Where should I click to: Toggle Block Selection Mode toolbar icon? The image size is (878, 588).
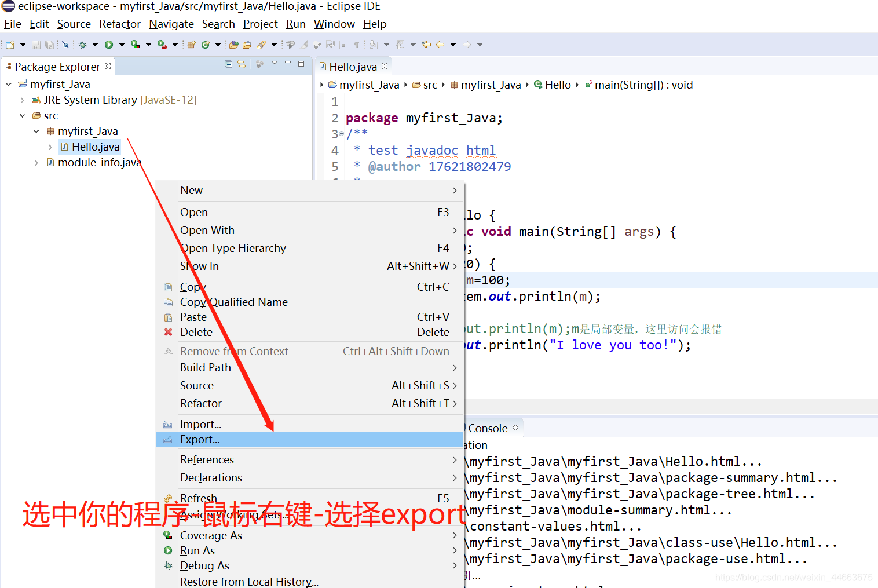click(343, 45)
